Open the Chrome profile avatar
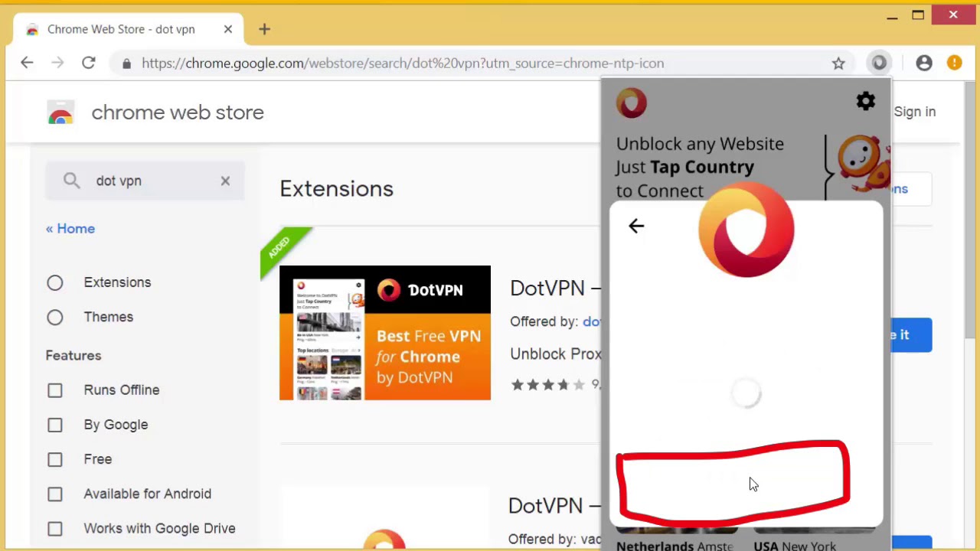This screenshot has height=551, width=980. click(924, 64)
